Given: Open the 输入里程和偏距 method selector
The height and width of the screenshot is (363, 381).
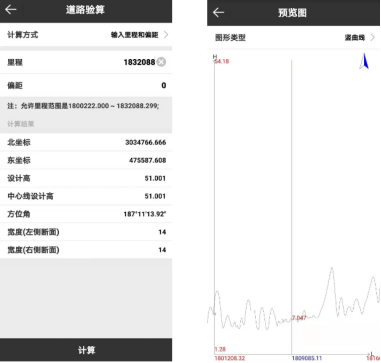Looking at the screenshot, I should tap(135, 35).
